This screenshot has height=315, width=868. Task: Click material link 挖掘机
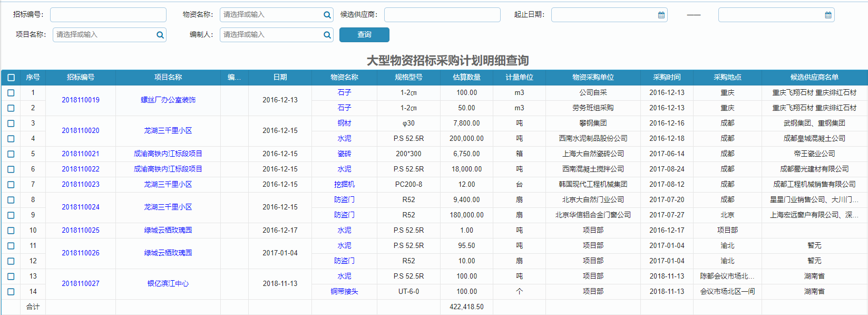point(344,185)
